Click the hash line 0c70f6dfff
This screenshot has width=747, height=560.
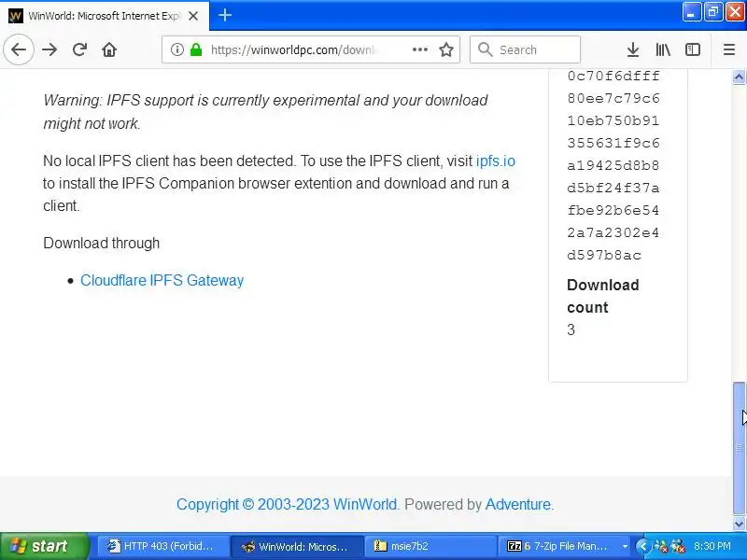[x=613, y=77]
